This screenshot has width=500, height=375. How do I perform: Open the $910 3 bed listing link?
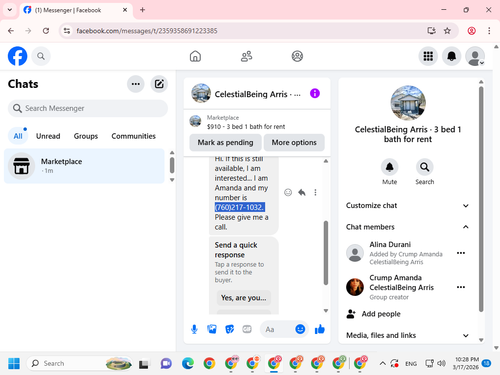(246, 127)
